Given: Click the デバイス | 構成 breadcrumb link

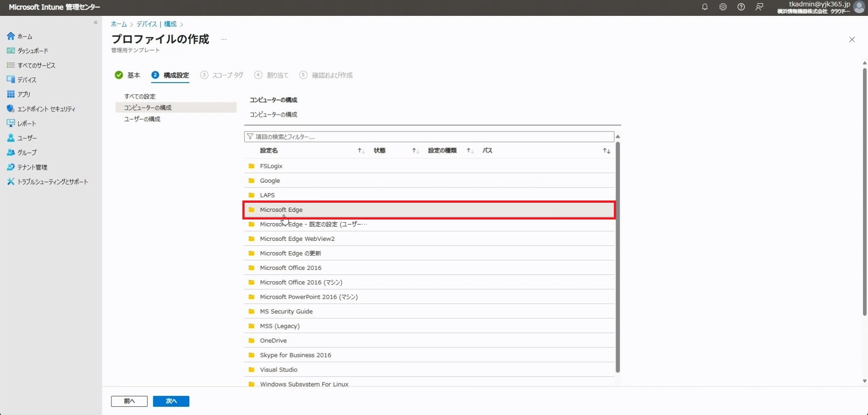Looking at the screenshot, I should pos(156,24).
